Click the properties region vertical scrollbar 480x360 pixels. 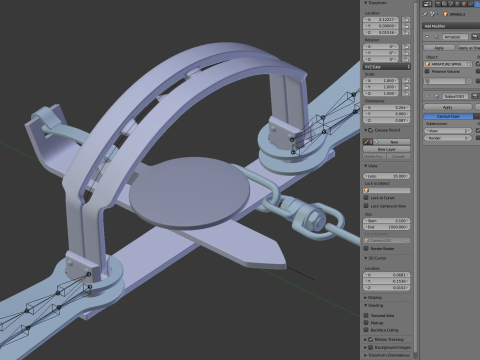[415, 177]
